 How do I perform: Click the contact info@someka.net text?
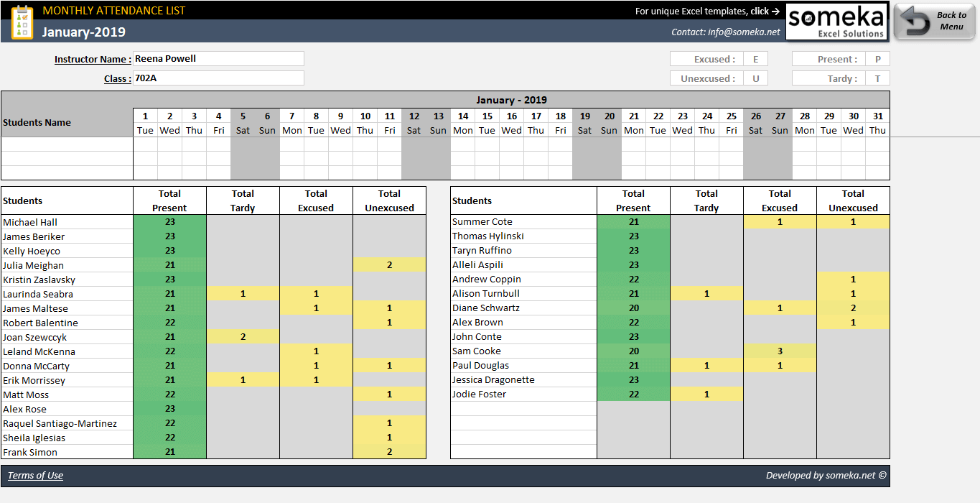726,32
